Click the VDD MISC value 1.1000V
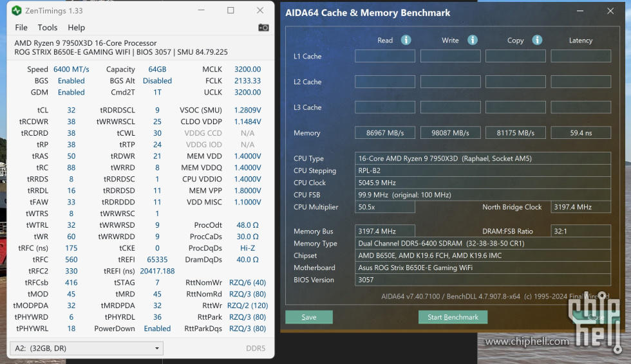 [x=247, y=202]
